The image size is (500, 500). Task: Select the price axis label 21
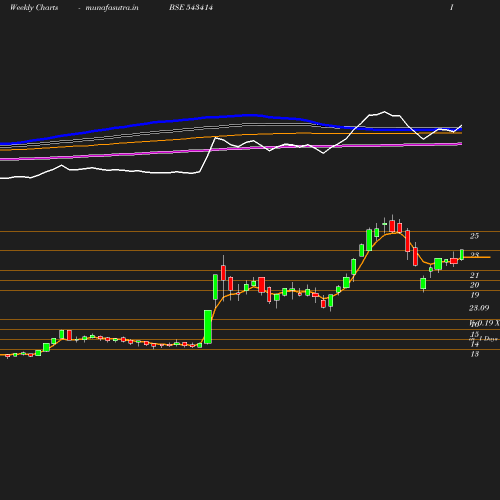[x=474, y=275]
